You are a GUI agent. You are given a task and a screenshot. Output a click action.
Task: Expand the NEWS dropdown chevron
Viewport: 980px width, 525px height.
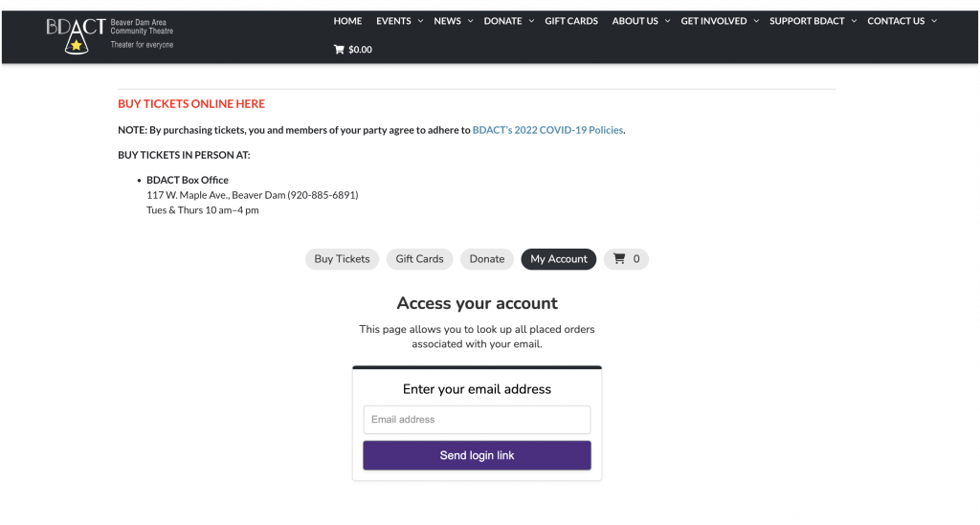tap(471, 21)
